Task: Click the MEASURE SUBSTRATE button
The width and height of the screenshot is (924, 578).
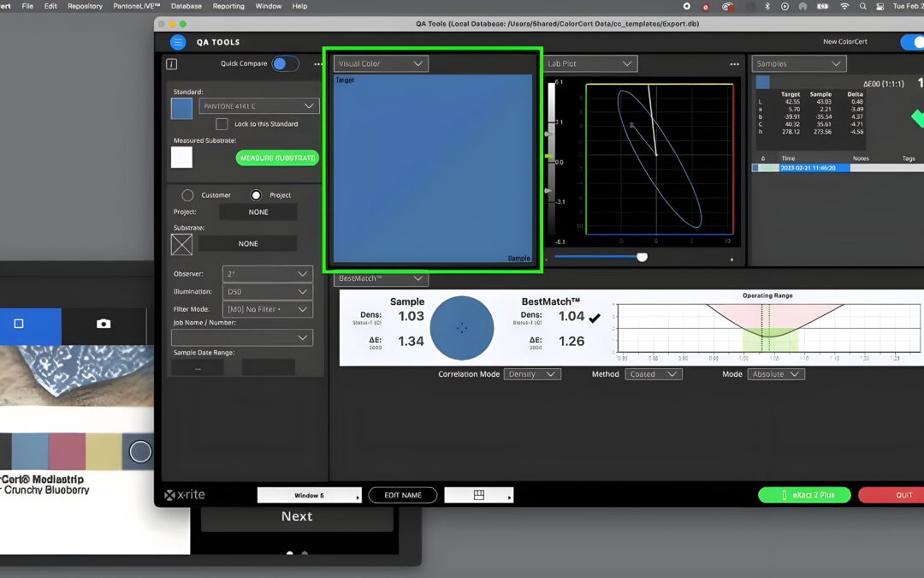Action: pos(277,158)
